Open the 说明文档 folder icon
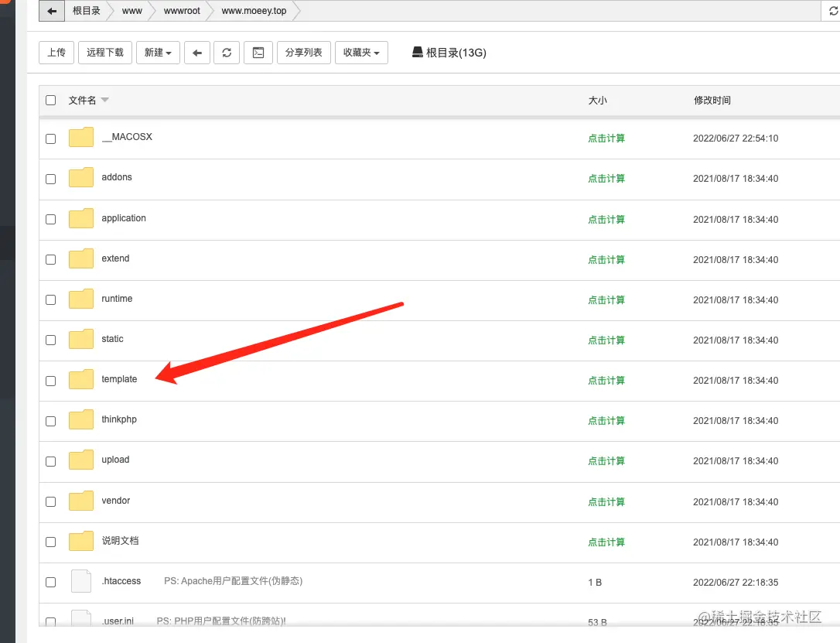Image resolution: width=840 pixels, height=643 pixels. 81,541
